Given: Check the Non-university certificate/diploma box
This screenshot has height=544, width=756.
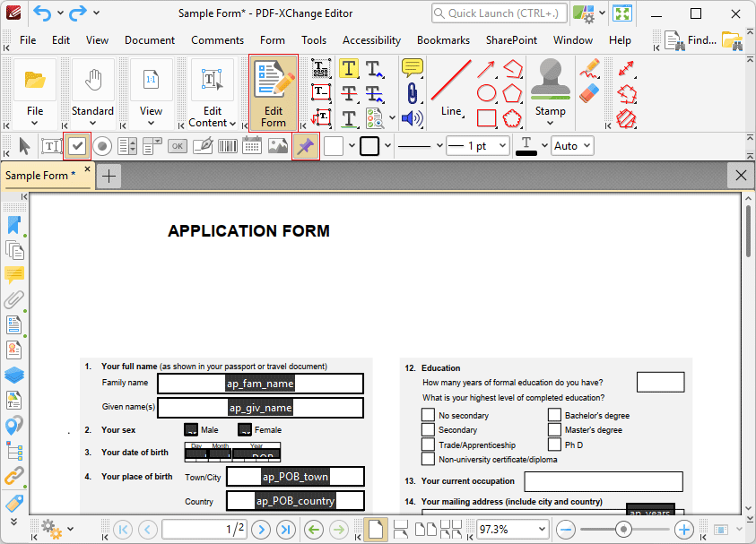Looking at the screenshot, I should pyautogui.click(x=428, y=459).
